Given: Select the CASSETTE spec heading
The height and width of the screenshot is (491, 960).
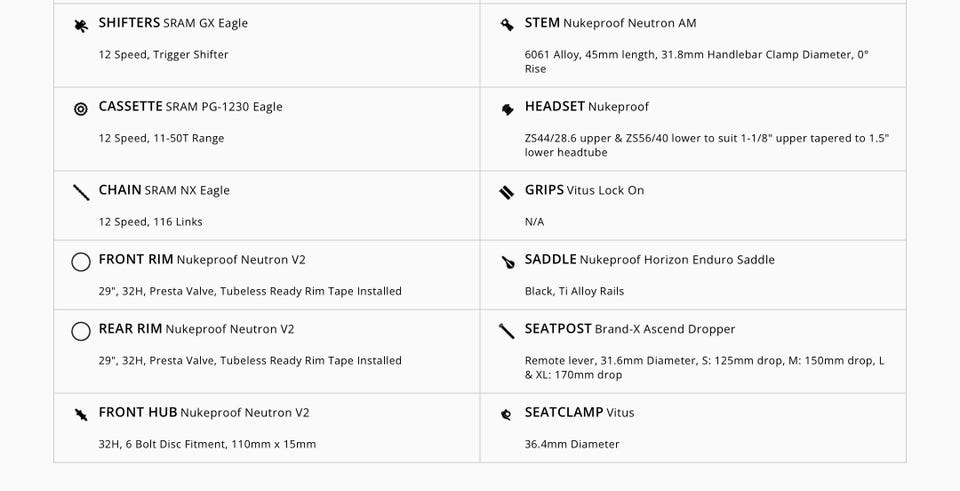Looking at the screenshot, I should [x=130, y=107].
